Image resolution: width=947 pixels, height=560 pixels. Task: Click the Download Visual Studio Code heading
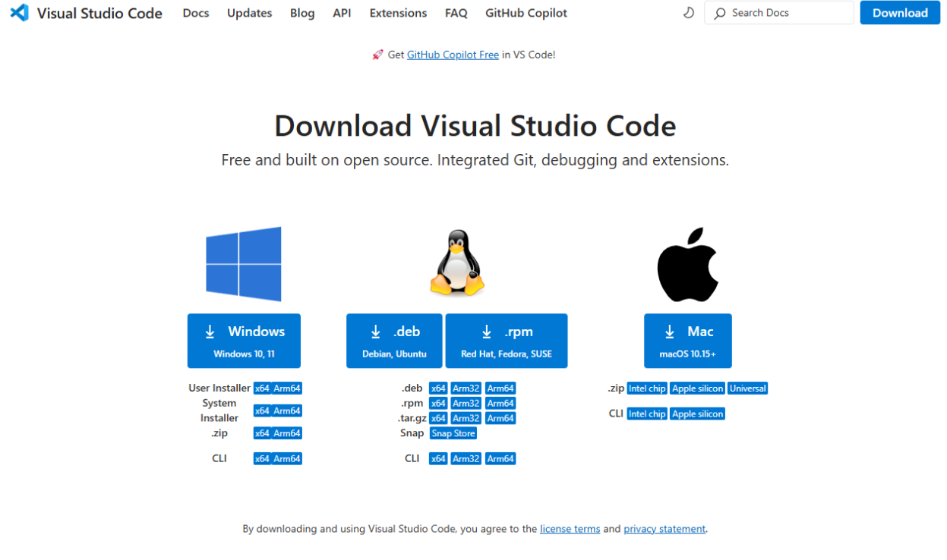475,126
